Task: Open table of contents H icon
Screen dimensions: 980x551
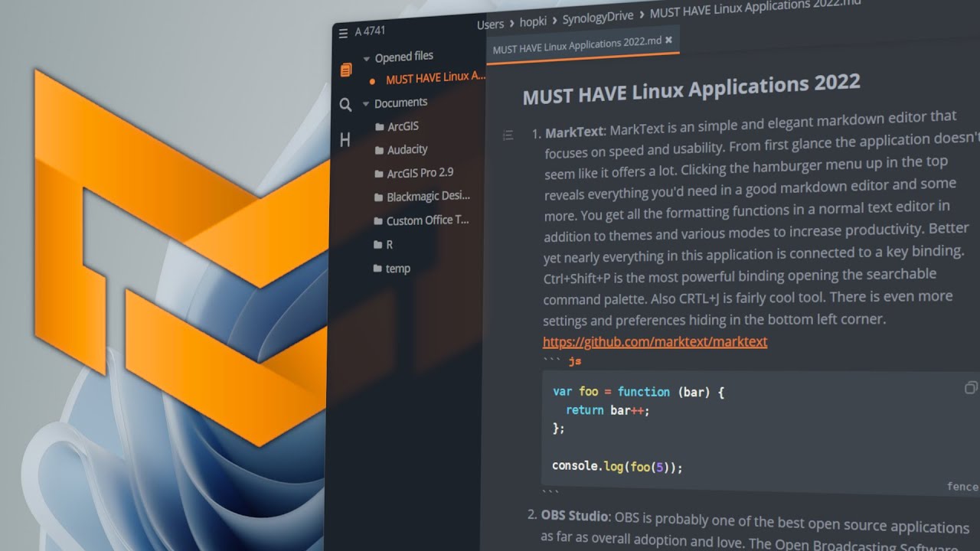Action: [x=345, y=139]
